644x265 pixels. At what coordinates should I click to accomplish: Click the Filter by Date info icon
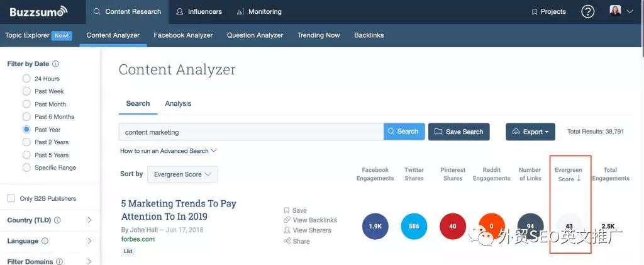pos(56,64)
